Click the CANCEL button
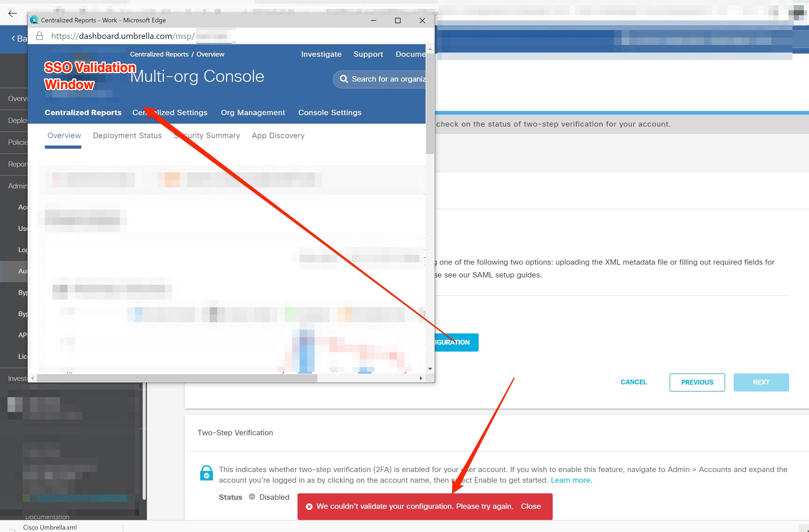The image size is (809, 532). click(634, 382)
